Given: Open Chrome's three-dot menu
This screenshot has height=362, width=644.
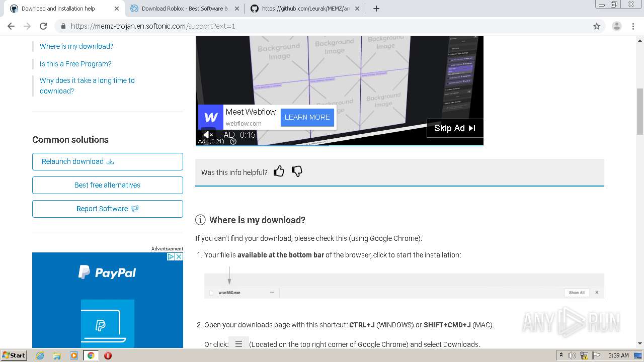Looking at the screenshot, I should [633, 26].
